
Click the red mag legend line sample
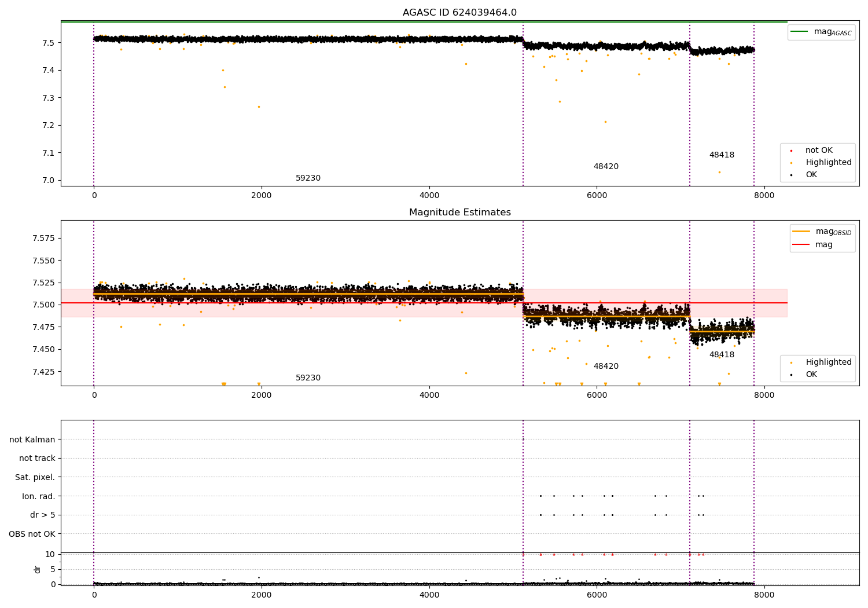click(x=801, y=244)
